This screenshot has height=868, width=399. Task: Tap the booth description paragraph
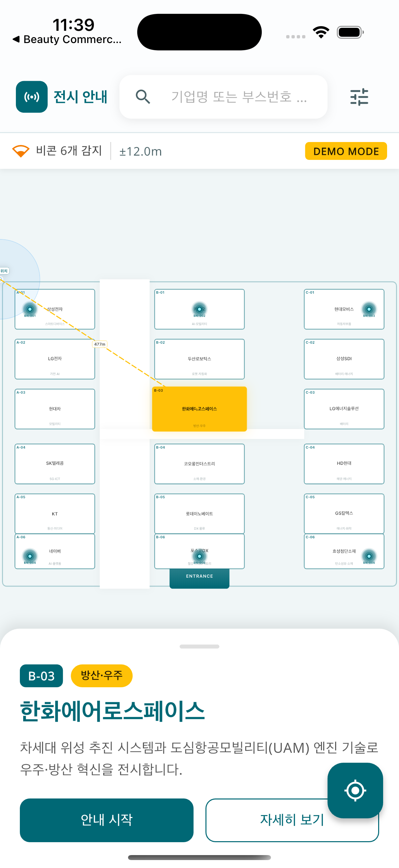click(x=199, y=758)
